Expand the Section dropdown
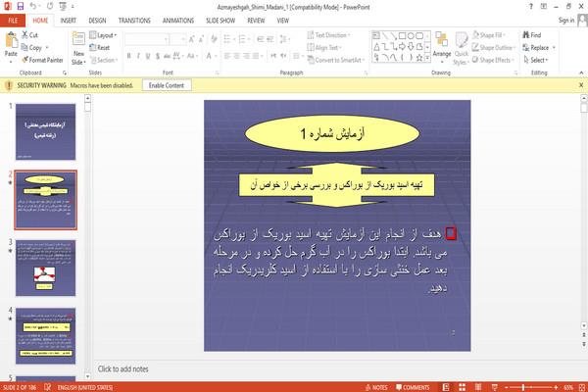 (x=104, y=60)
